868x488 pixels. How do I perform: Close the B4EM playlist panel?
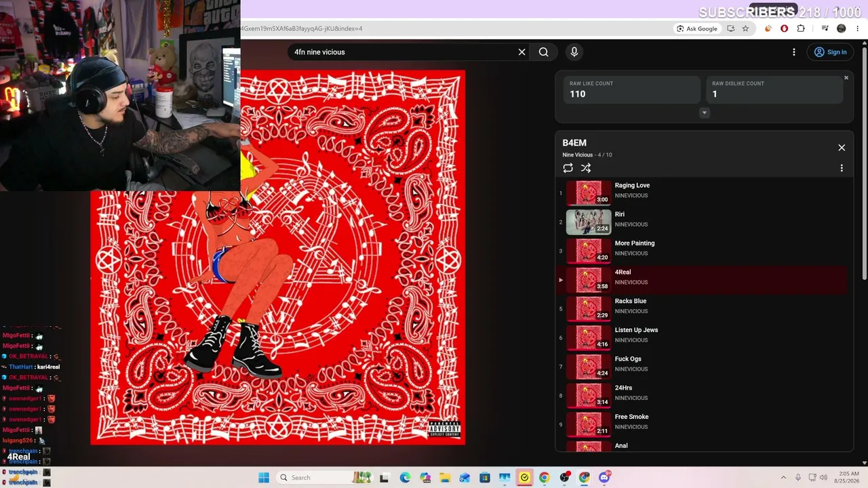pos(842,148)
